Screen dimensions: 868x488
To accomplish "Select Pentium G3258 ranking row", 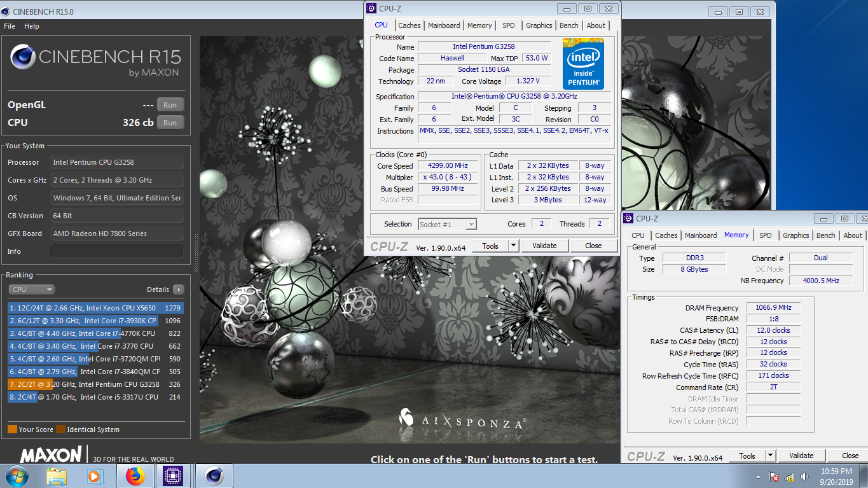I will click(x=96, y=384).
